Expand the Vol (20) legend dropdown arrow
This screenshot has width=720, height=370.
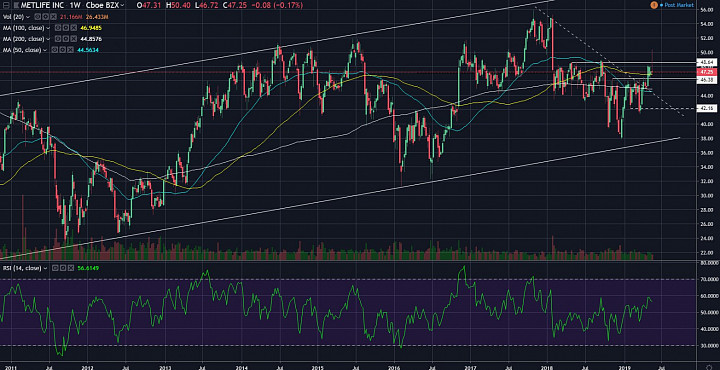[28, 17]
